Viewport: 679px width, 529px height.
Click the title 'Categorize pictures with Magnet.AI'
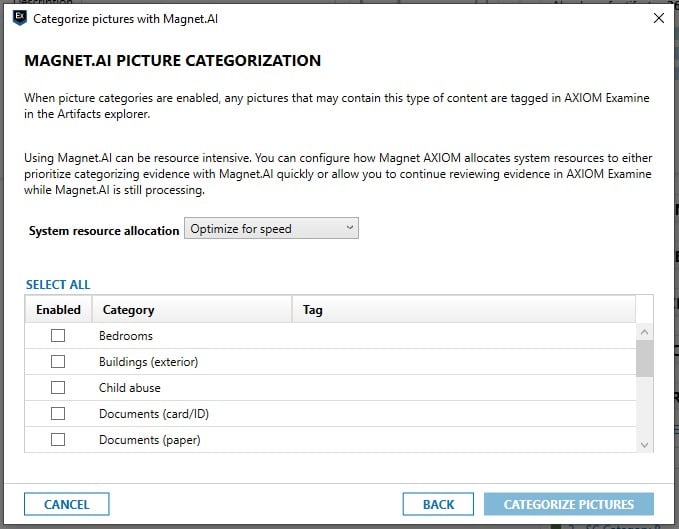[126, 19]
